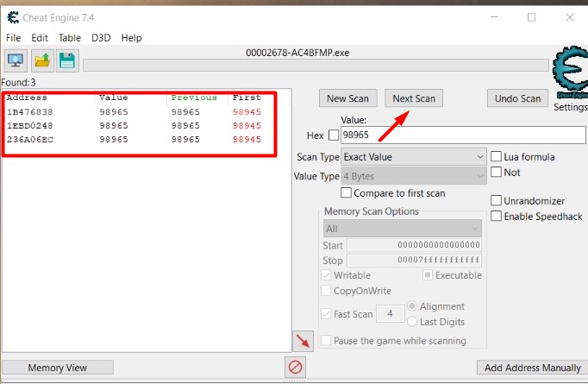Select the Alignment radio button
Viewport: 588px width, 384px height.
pyautogui.click(x=412, y=306)
